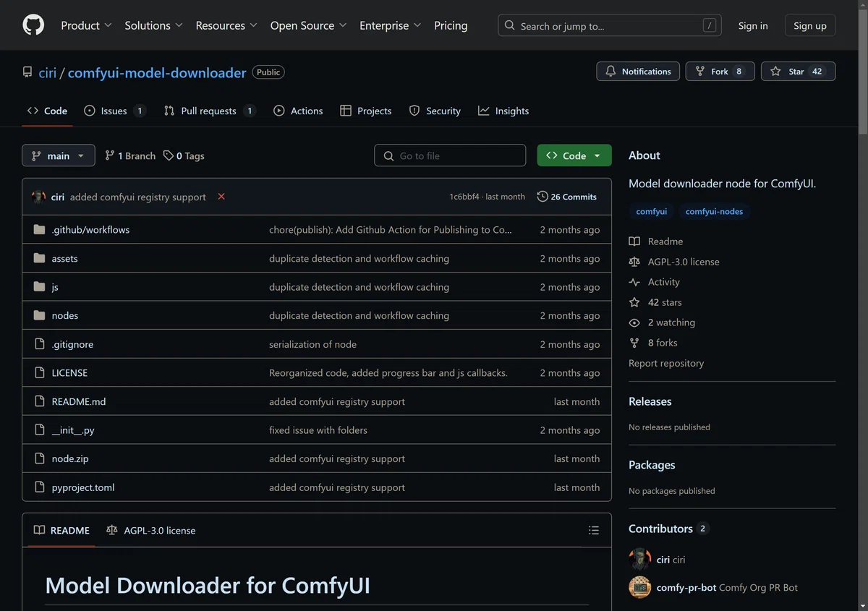Select the AGPL-3.0 license tab in README panel
868x611 pixels.
150,531
